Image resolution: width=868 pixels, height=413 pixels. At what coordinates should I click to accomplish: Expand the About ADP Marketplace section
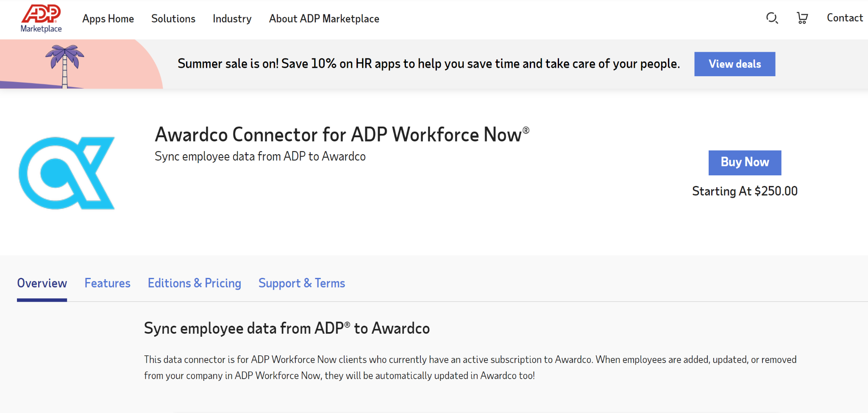(323, 19)
